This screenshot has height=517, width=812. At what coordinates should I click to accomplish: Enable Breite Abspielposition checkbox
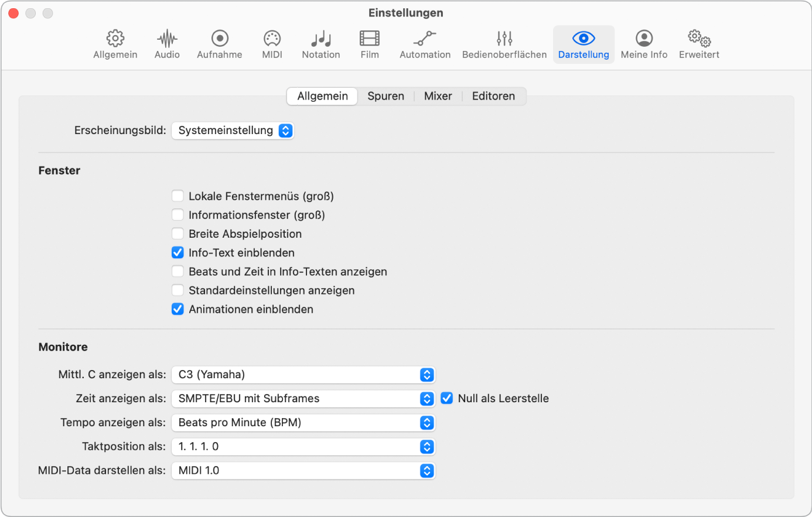tap(178, 234)
